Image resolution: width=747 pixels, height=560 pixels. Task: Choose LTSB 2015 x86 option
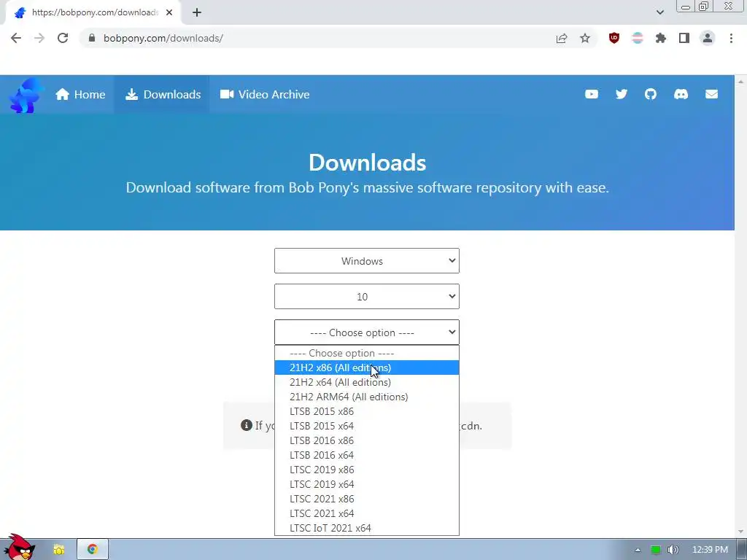point(367,411)
